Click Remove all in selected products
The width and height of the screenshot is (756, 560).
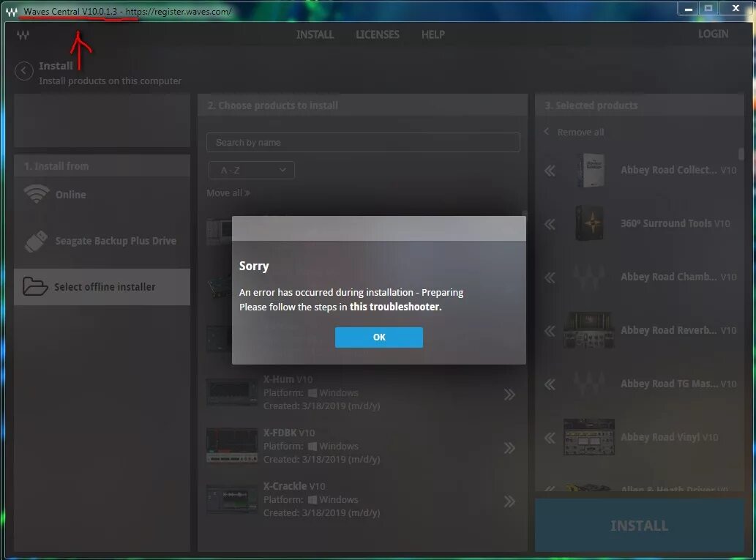coord(574,132)
